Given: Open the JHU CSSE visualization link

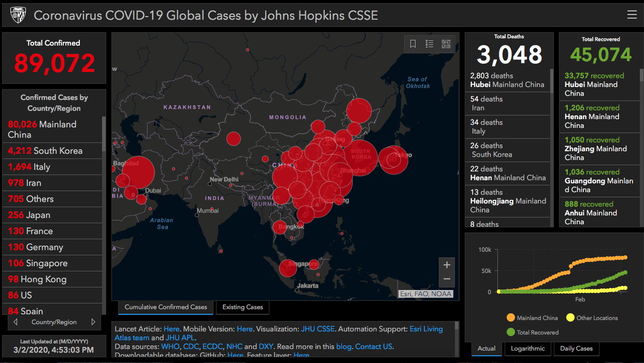Looking at the screenshot, I should point(318,329).
